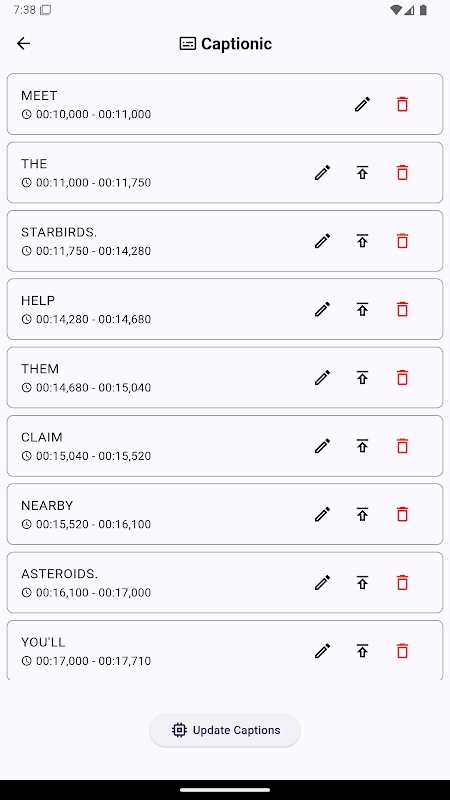Tap the Captionic title logo

(188, 44)
